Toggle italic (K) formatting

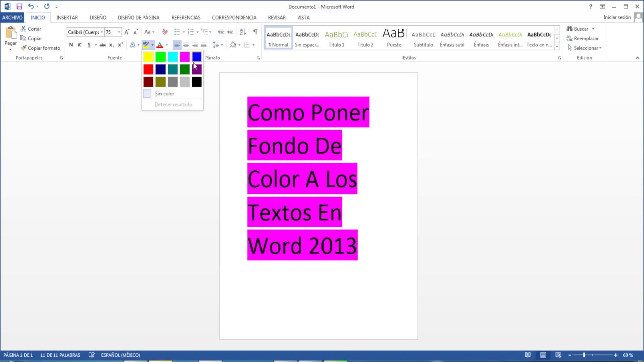tap(79, 45)
